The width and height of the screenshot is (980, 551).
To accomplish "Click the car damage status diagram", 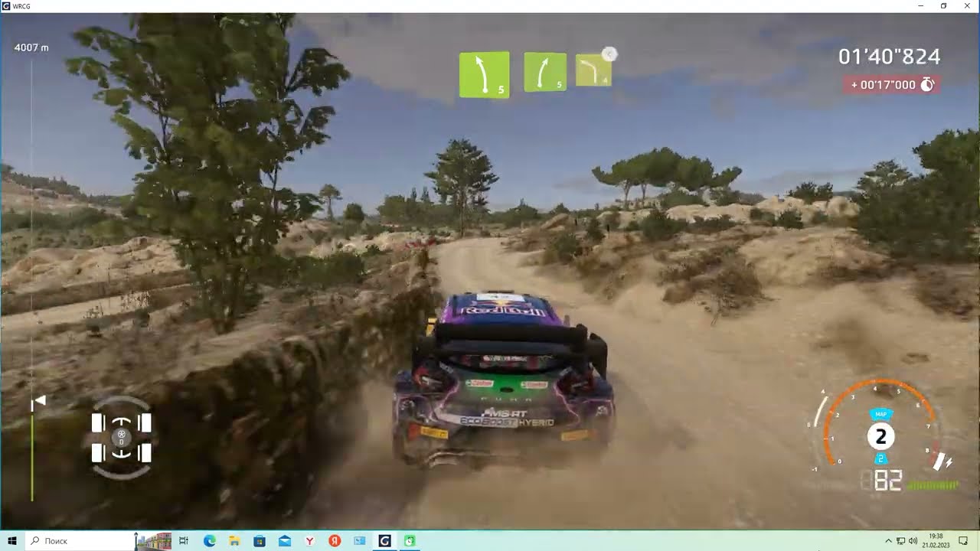I will click(x=121, y=438).
